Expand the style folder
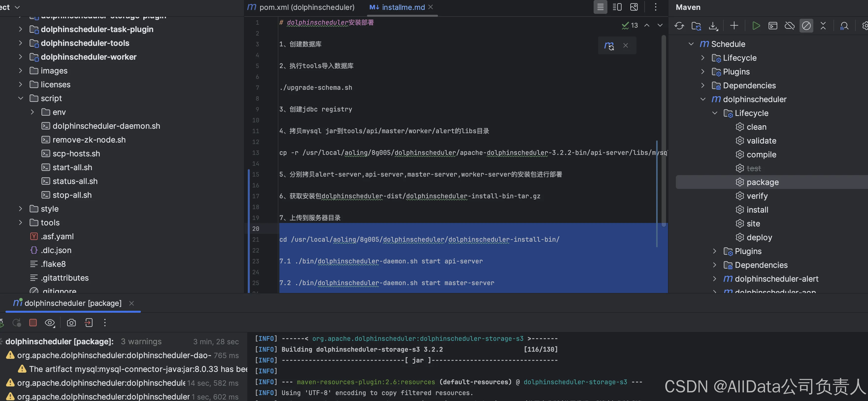This screenshot has height=401, width=868. 20,209
